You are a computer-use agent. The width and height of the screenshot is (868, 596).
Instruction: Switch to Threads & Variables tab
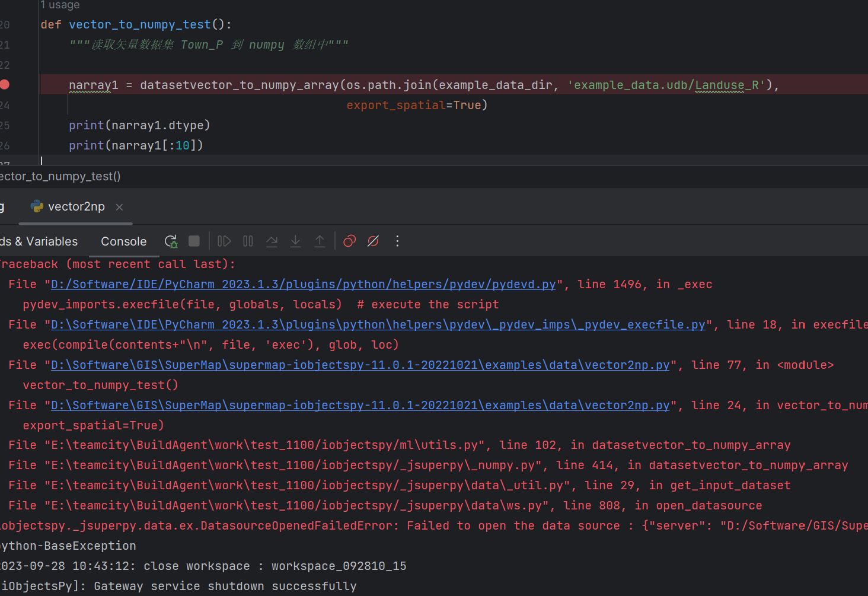pyautogui.click(x=39, y=241)
